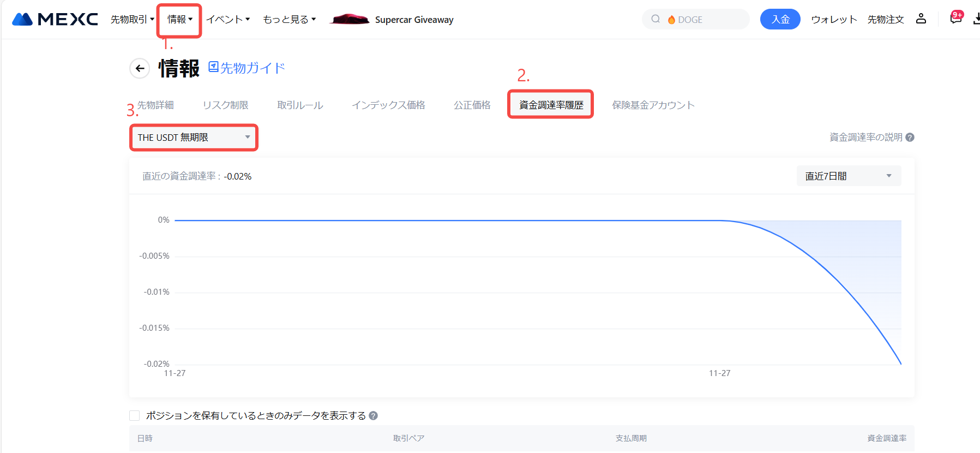The width and height of the screenshot is (980, 453).
Task: Click the Supercar Giveaway car image
Action: [x=350, y=19]
